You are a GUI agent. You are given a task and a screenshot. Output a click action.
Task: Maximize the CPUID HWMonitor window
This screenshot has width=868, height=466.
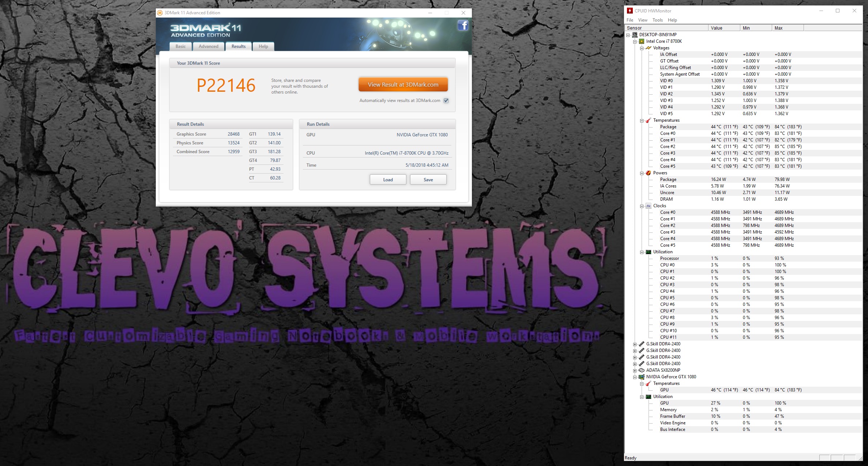tap(838, 11)
